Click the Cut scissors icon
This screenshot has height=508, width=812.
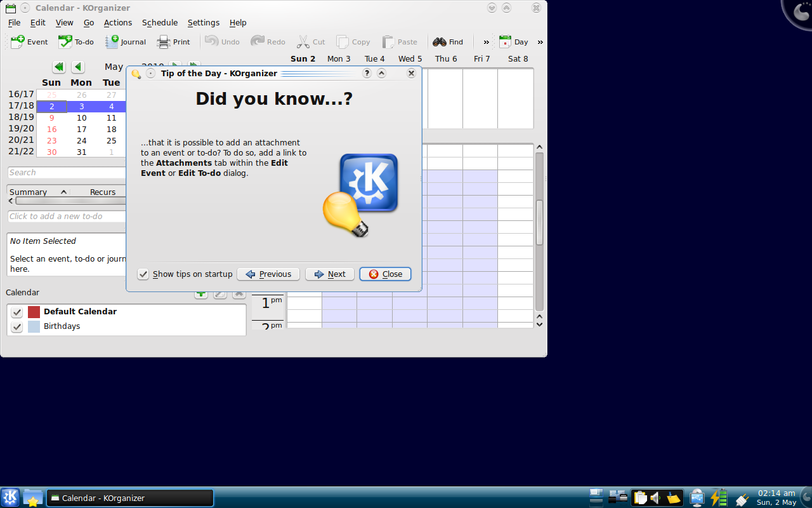click(x=303, y=41)
